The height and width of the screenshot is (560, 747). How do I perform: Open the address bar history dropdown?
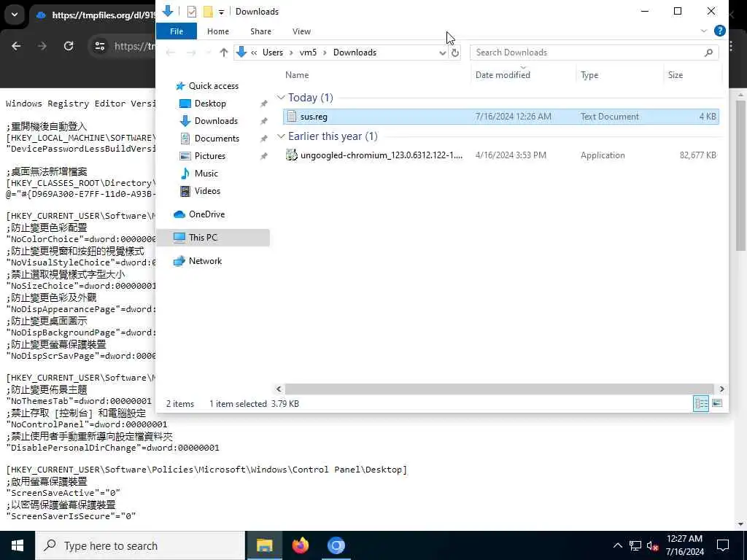pyautogui.click(x=443, y=52)
